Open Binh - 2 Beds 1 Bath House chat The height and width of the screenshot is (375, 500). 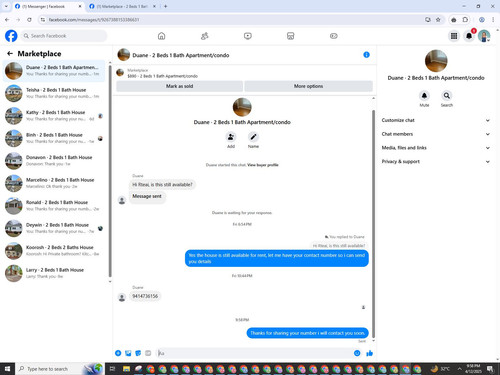click(54, 138)
